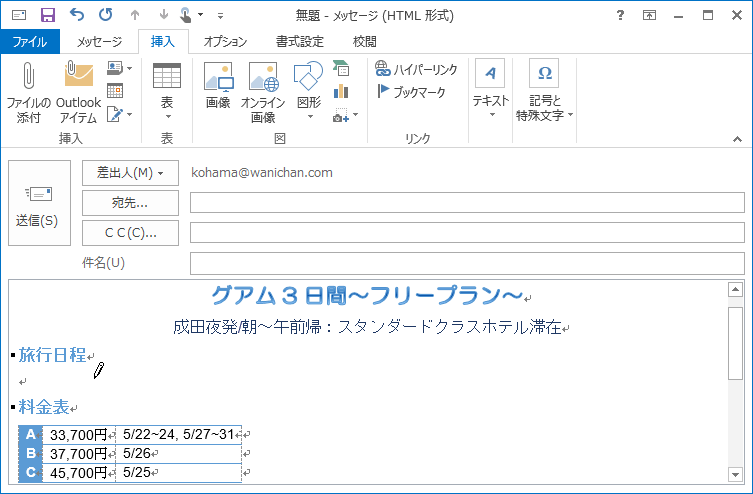Open the 図形 shapes gallery
The width and height of the screenshot is (753, 494).
tap(308, 92)
